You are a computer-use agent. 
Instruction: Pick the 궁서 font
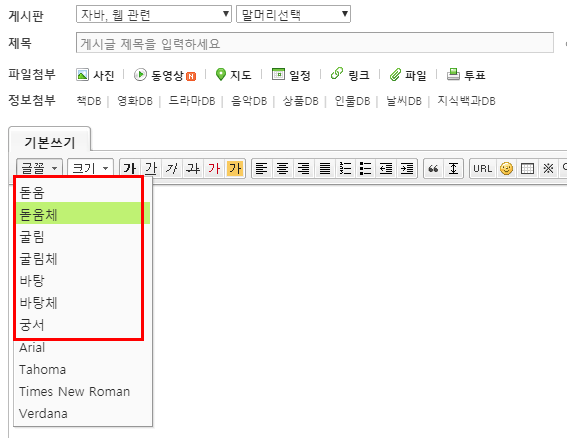point(83,325)
